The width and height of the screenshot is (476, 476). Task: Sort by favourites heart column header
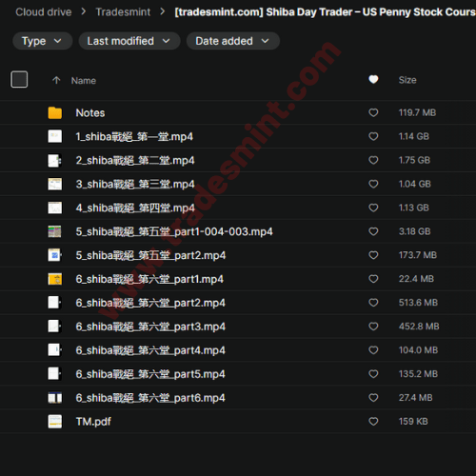373,79
